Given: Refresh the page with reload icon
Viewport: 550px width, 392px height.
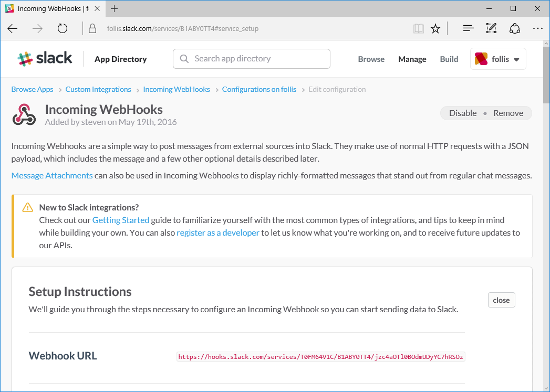Looking at the screenshot, I should point(63,29).
